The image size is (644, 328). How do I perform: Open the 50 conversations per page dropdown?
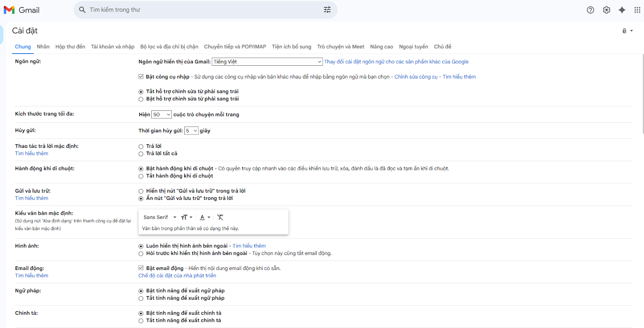tap(161, 114)
